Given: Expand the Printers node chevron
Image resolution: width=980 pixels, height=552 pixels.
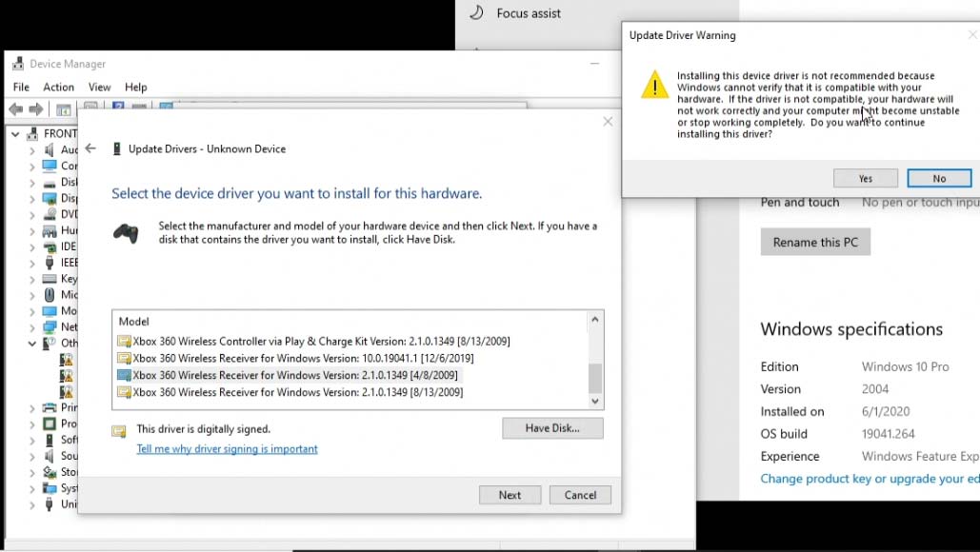Looking at the screenshot, I should point(31,408).
